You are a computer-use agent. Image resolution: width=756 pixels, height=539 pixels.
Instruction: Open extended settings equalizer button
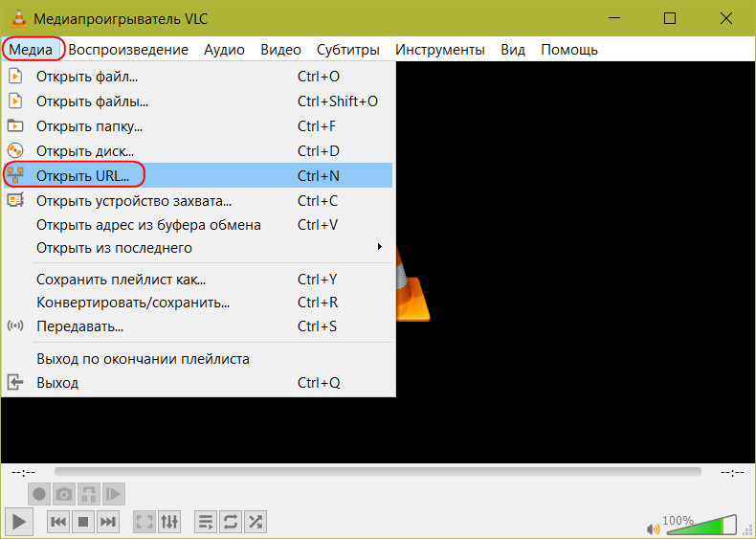click(169, 522)
